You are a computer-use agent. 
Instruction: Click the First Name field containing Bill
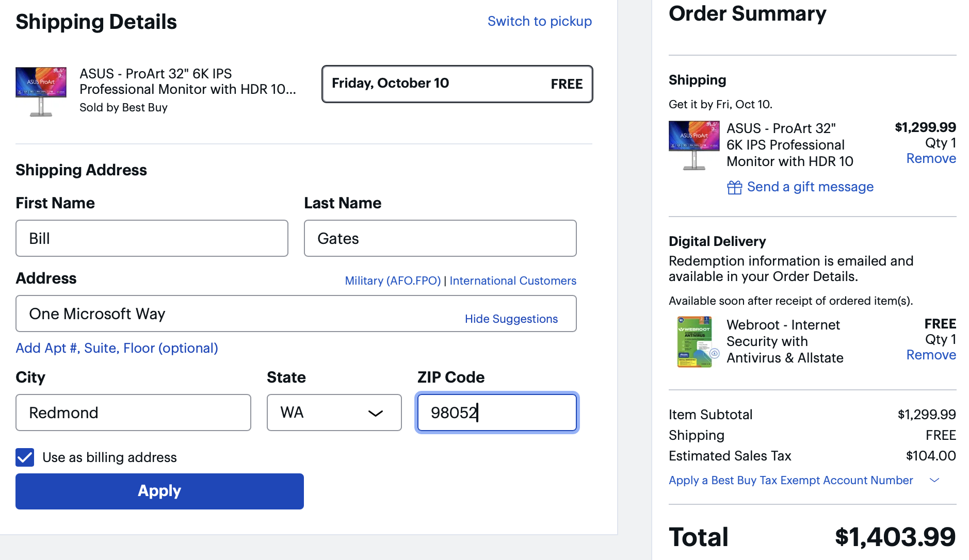click(152, 238)
